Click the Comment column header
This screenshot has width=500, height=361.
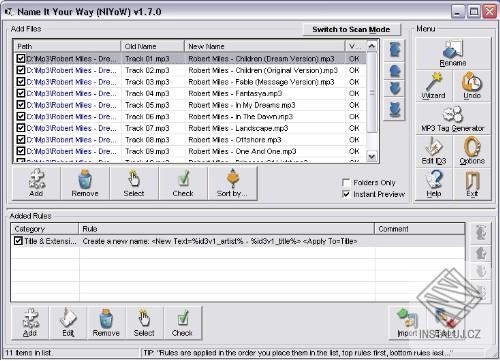(420, 229)
